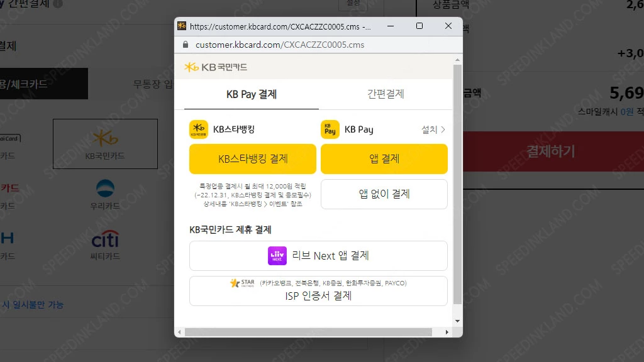Click the horizontal scrollbar thumb in popup
The image size is (644, 362).
coord(308,332)
